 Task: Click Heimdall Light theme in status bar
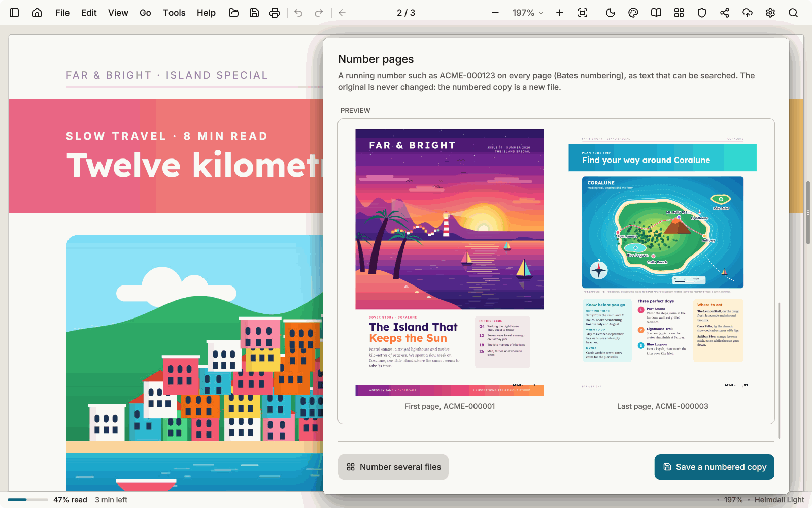pyautogui.click(x=779, y=500)
